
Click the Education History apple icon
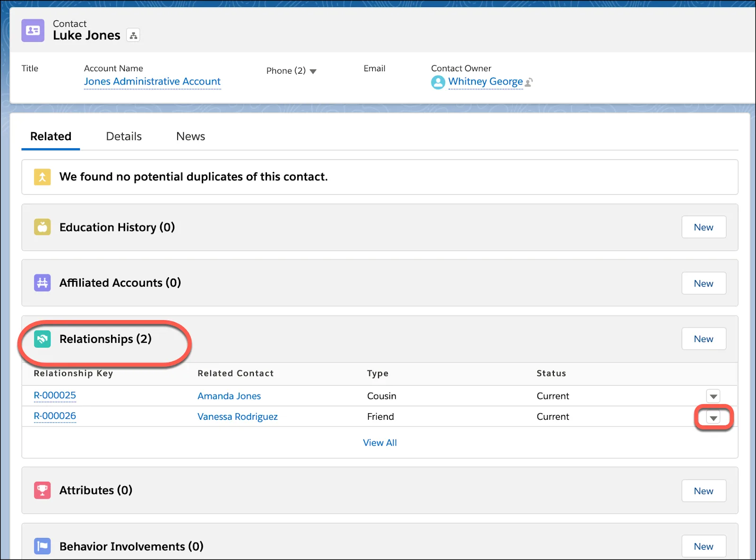pos(42,227)
